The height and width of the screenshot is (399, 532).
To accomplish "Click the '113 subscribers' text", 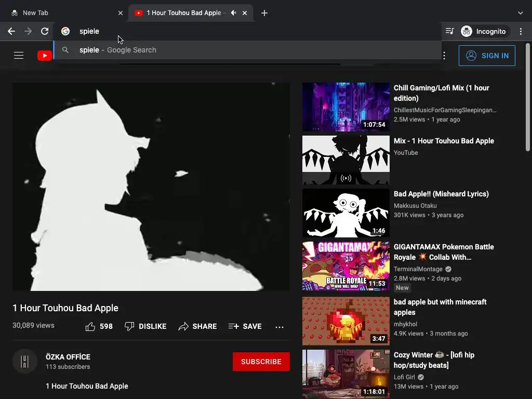I will click(x=68, y=367).
